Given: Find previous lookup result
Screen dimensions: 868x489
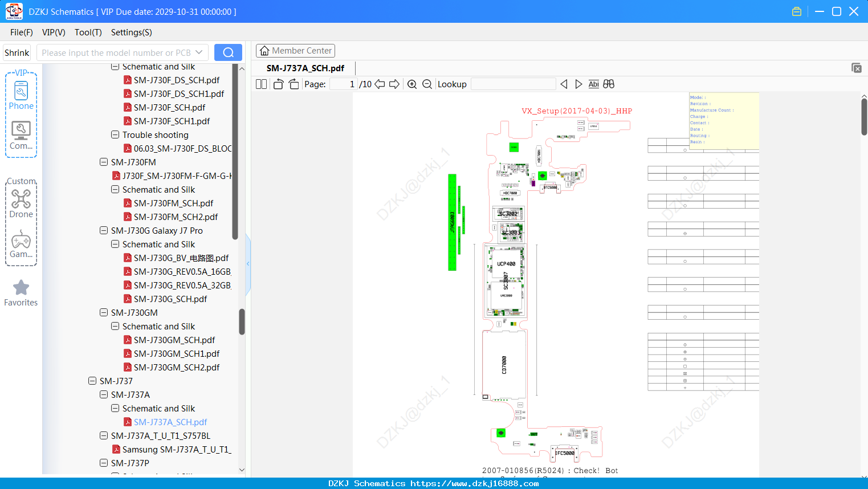Looking at the screenshot, I should click(564, 84).
